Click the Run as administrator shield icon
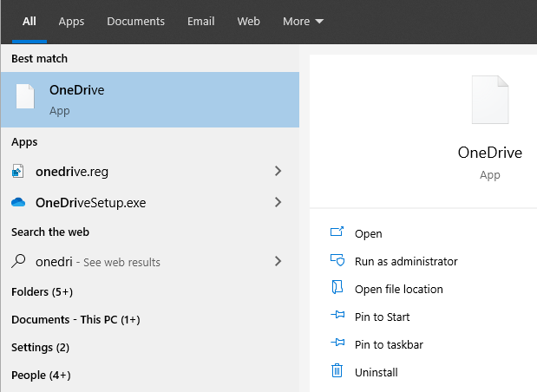This screenshot has width=537, height=392. pos(337,260)
